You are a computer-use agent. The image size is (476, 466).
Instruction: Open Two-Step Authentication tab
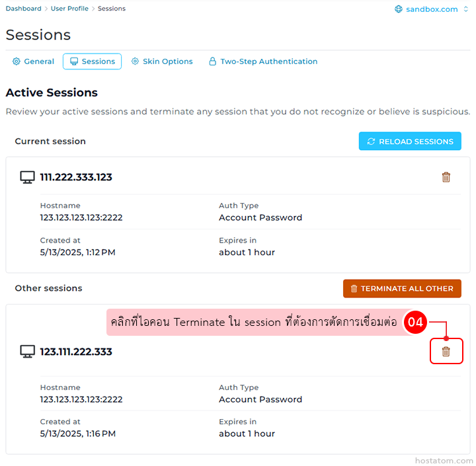point(262,61)
